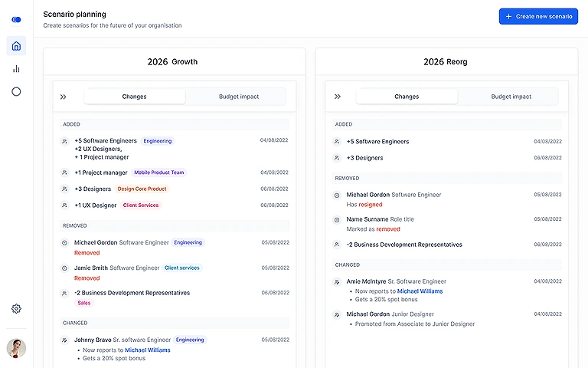Click Jamie Smith Software Engineer entry
This screenshot has height=368, width=588.
pyautogui.click(x=116, y=268)
